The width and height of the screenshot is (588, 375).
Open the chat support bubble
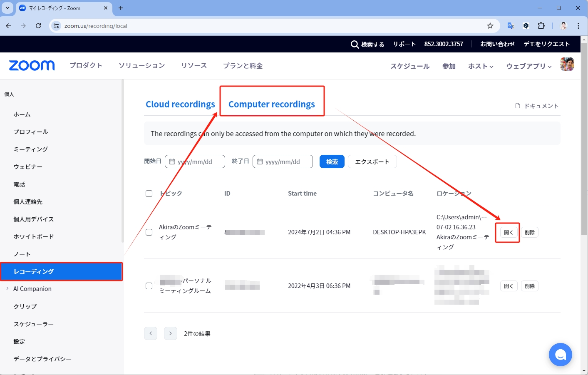(x=560, y=355)
